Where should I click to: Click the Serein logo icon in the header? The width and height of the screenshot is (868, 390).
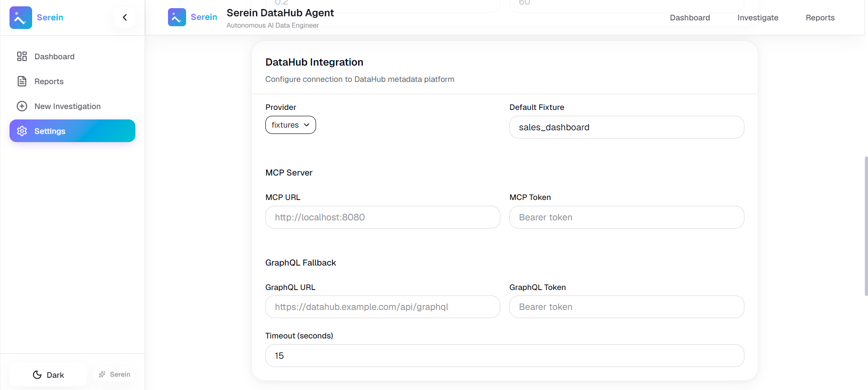[177, 17]
